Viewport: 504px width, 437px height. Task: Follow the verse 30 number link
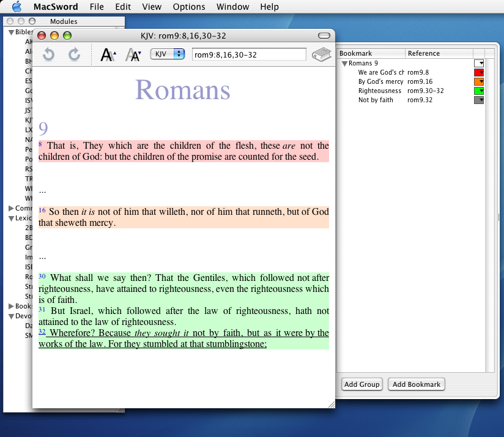tap(42, 276)
